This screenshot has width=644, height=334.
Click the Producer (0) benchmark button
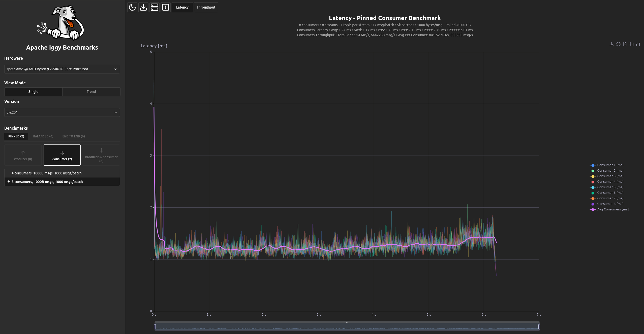[23, 155]
